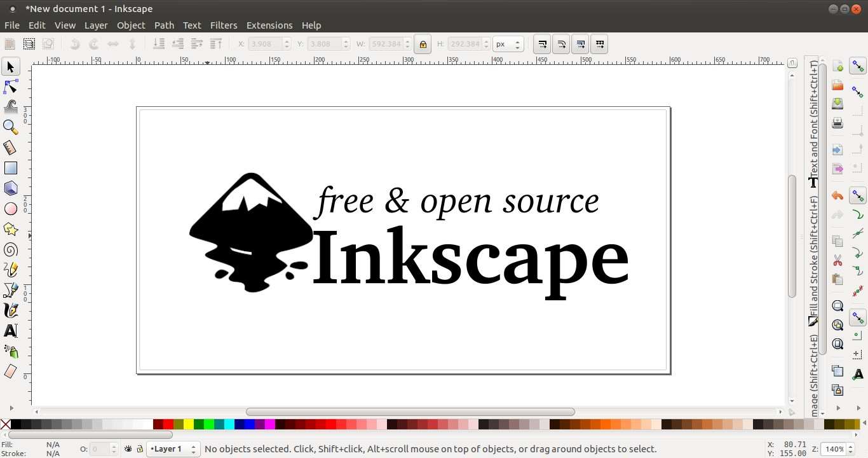Viewport: 868px width, 458px height.
Task: Toggle snap to text anchors and baselines
Action: (x=858, y=375)
